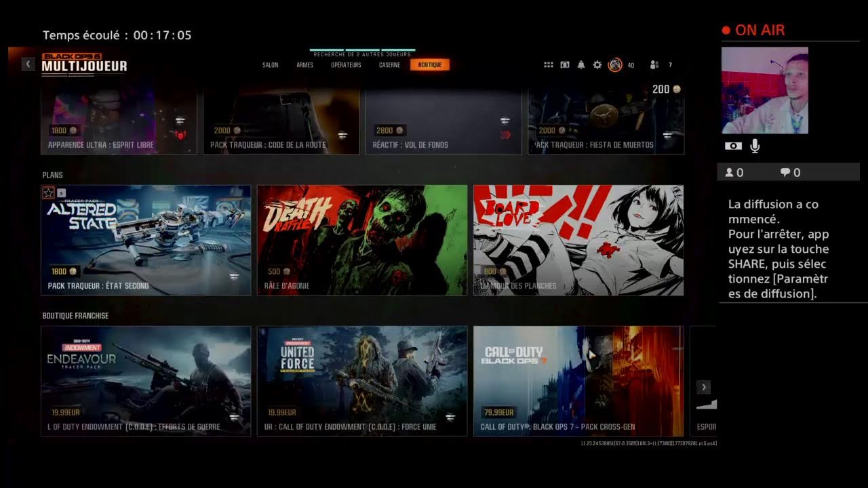
Task: Toggle the broadcast camera icon
Action: (733, 146)
